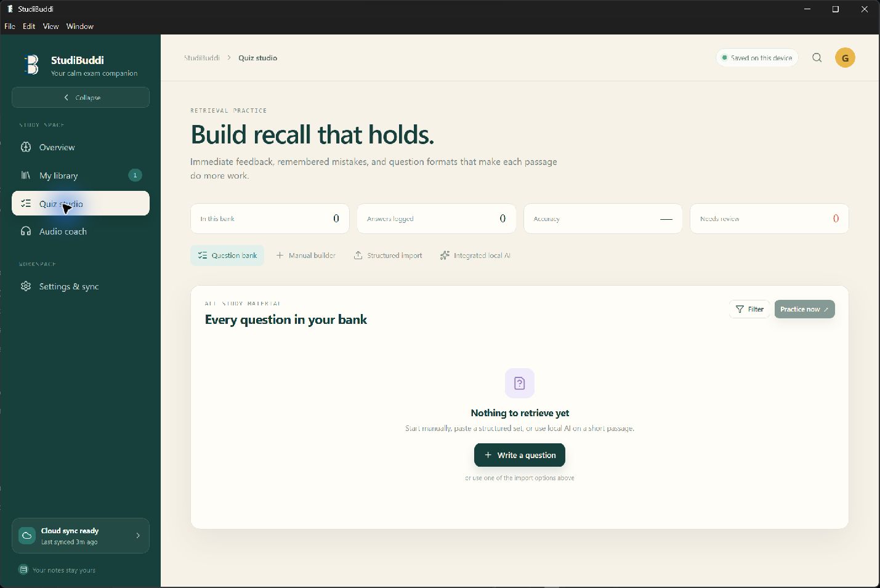Switch to the Question bank tab
The width and height of the screenshot is (880, 588).
227,256
